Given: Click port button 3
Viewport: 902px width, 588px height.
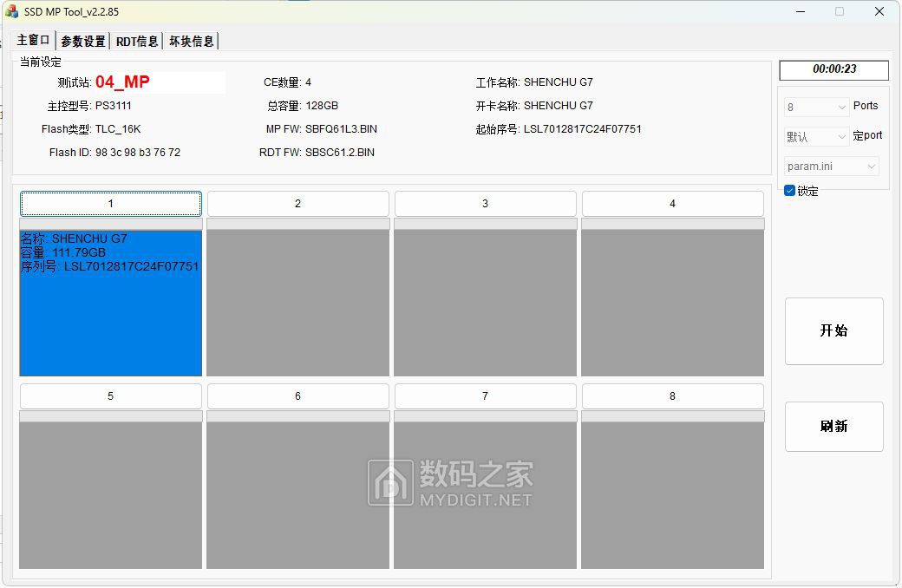Looking at the screenshot, I should (485, 204).
